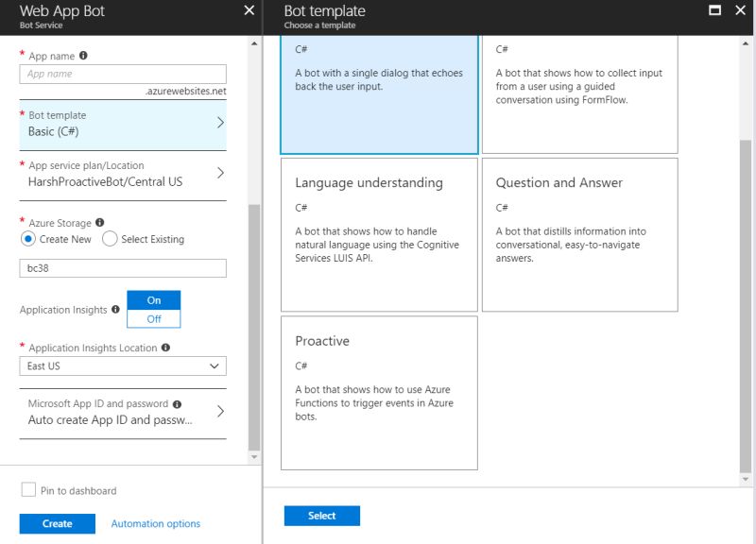Choose the Proactive template card

[x=380, y=393]
